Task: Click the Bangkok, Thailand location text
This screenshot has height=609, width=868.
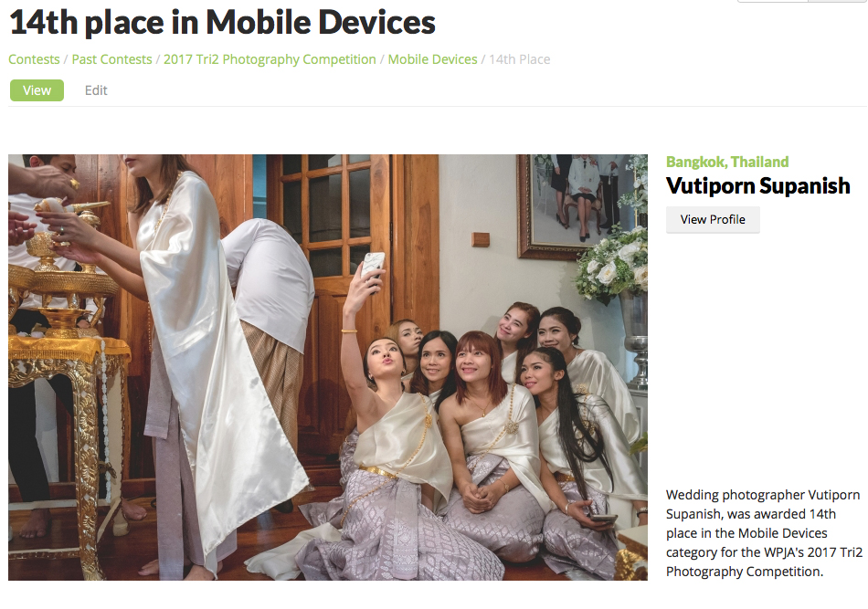Action: (727, 162)
